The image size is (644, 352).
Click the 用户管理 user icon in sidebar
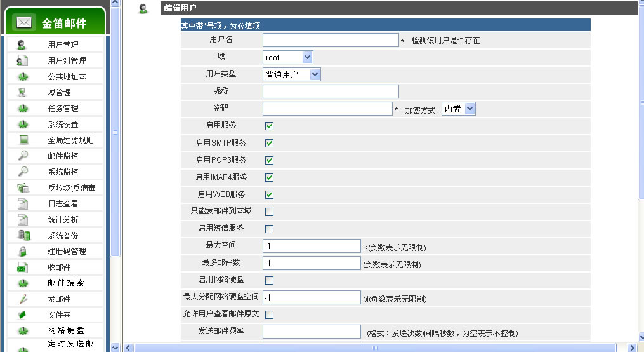[x=23, y=45]
